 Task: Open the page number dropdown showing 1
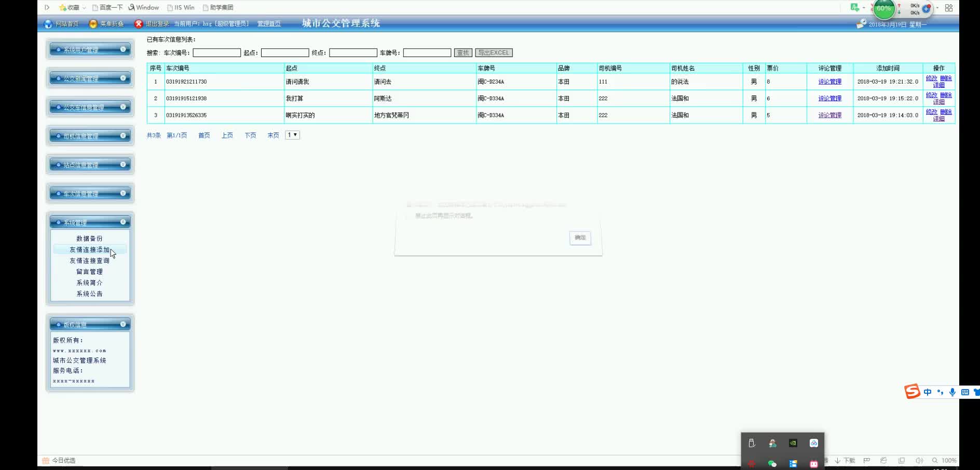pyautogui.click(x=293, y=135)
